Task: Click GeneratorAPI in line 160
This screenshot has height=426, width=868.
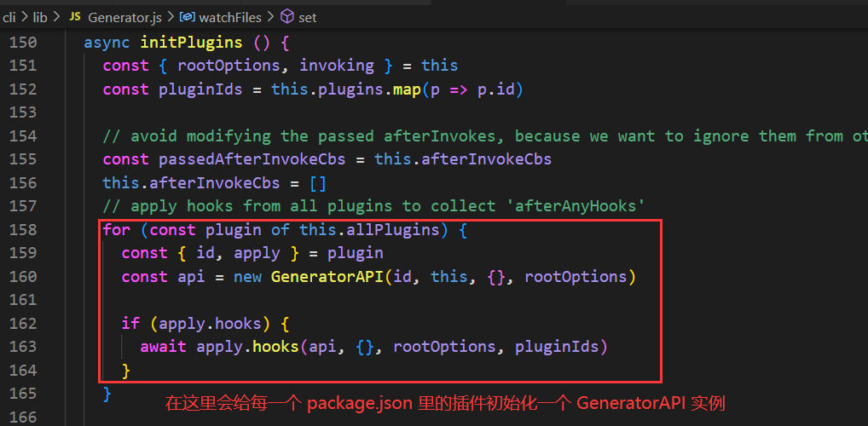Action: pyautogui.click(x=327, y=276)
